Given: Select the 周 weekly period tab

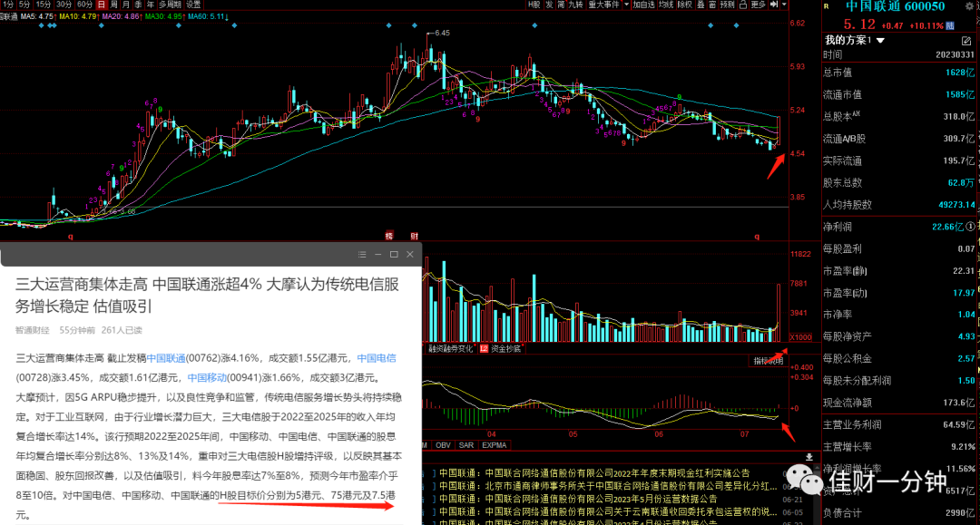Looking at the screenshot, I should click(113, 5).
